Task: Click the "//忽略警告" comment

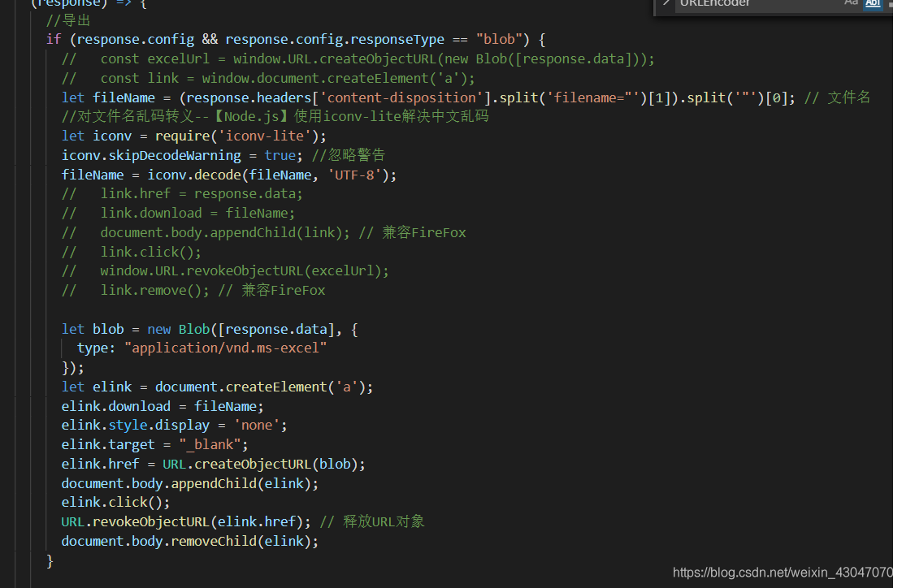Action: pyautogui.click(x=348, y=155)
